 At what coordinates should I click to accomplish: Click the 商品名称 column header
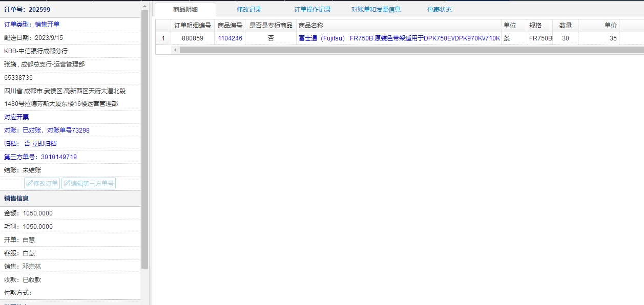399,25
